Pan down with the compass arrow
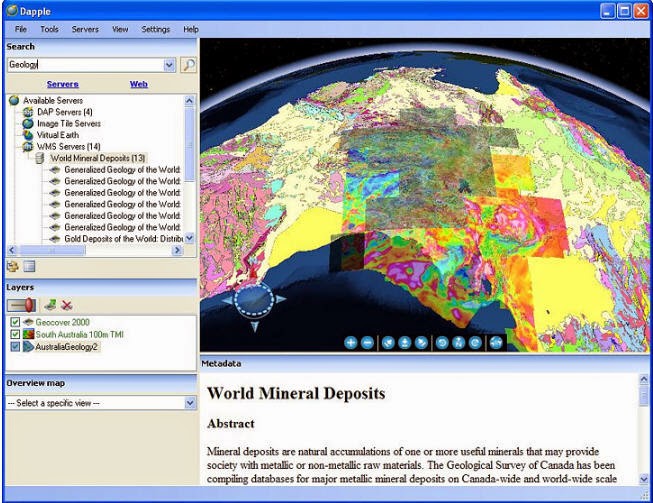Screen dimensions: 653x503 [255, 326]
